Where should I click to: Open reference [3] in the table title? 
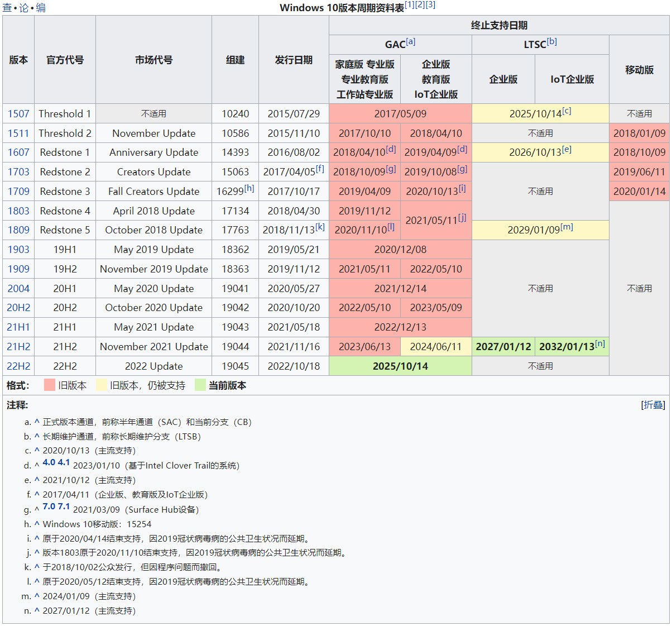(x=430, y=4)
